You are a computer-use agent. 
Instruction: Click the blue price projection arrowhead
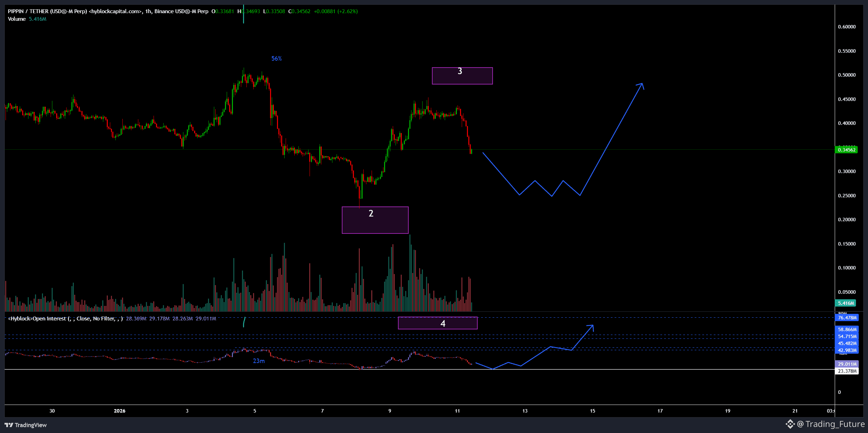click(642, 84)
